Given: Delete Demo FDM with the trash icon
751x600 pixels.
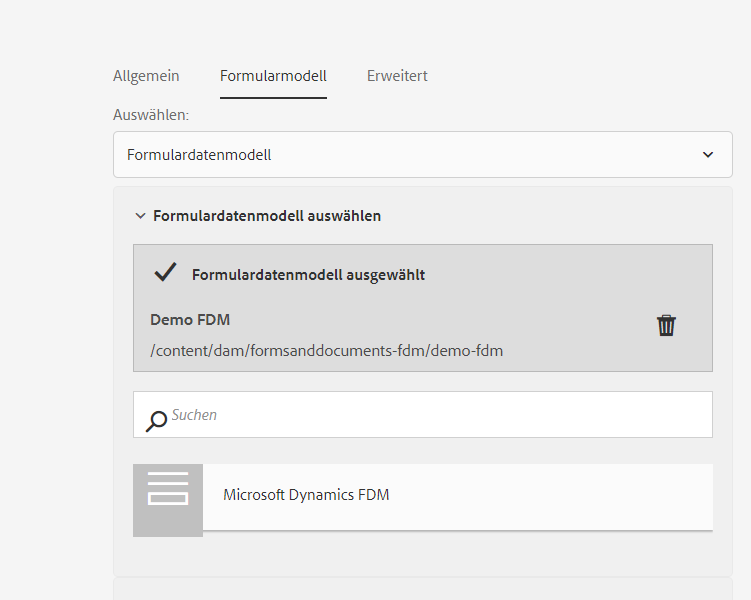Looking at the screenshot, I should [666, 325].
